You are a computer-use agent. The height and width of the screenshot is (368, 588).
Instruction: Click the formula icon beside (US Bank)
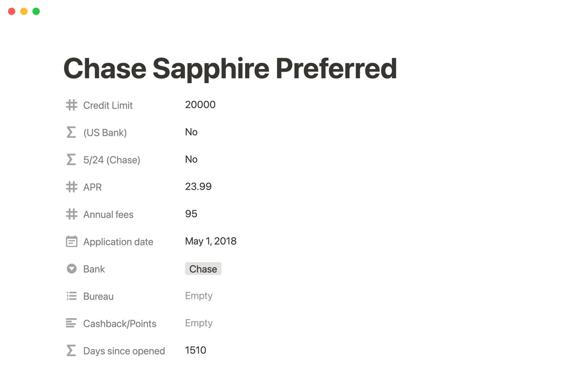[71, 132]
